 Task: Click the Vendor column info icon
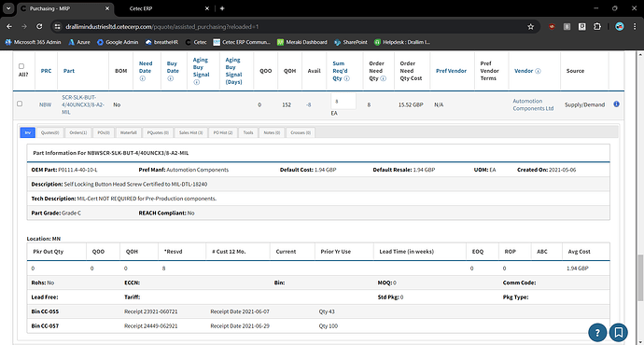pyautogui.click(x=538, y=71)
